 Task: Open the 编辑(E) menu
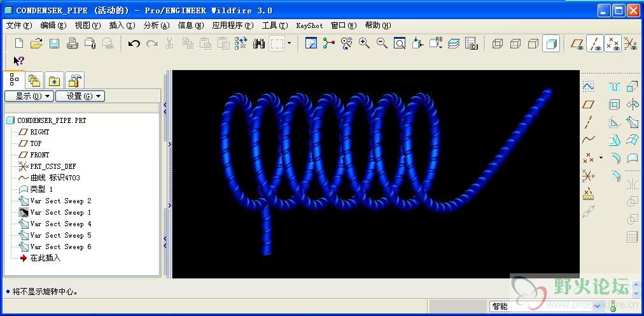pos(53,25)
